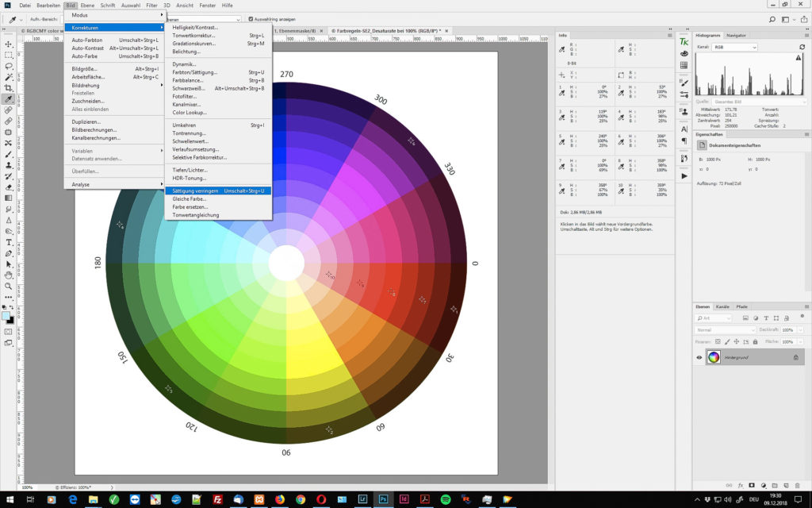Screen dimensions: 812x508
Task: Select the Path Selection arrow tool
Action: click(9, 264)
